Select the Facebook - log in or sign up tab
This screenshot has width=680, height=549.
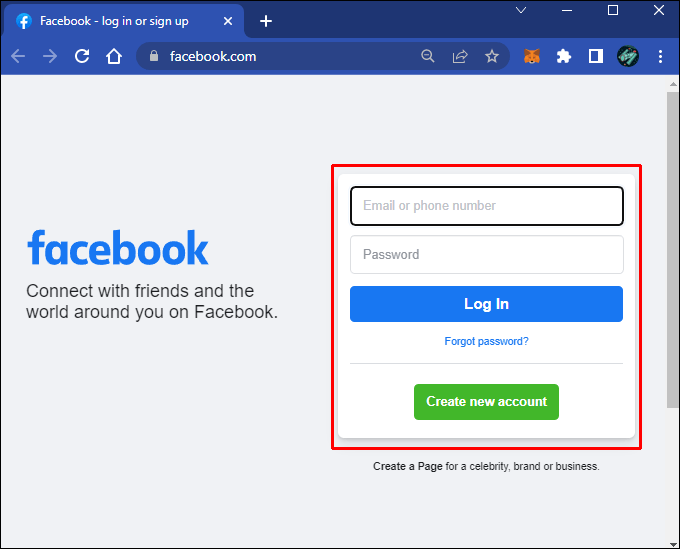[124, 21]
